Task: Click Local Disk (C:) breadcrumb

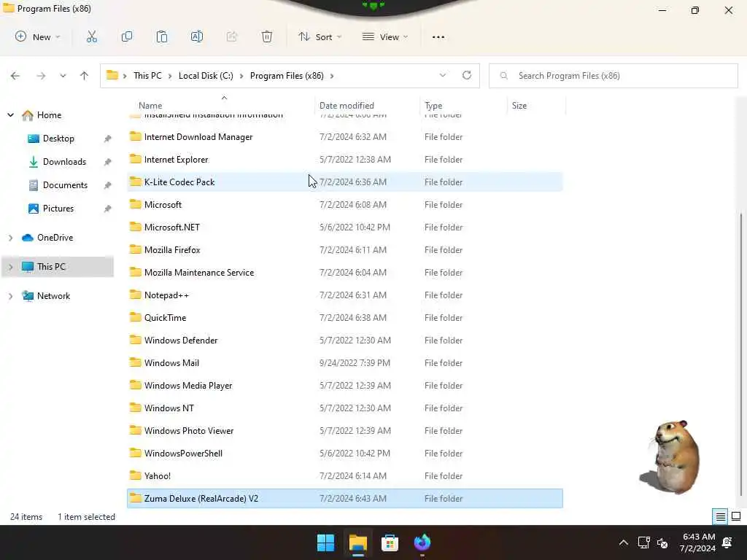Action: point(206,76)
